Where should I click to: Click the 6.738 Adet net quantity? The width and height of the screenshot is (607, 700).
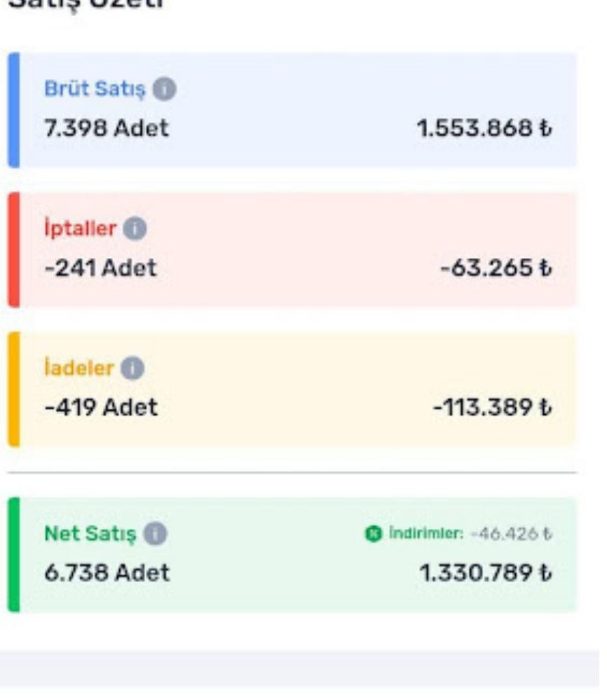click(x=107, y=572)
